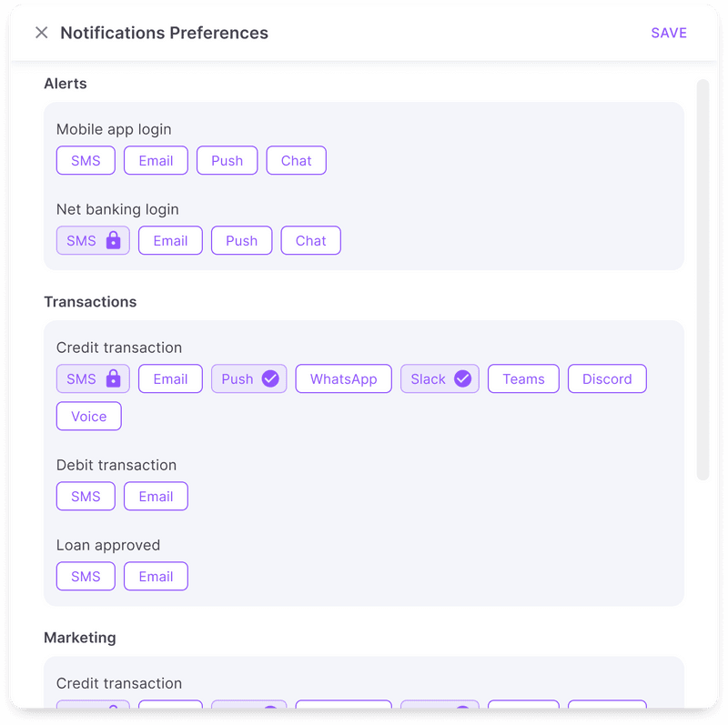Toggle Push for Mobile app login

coord(227,161)
